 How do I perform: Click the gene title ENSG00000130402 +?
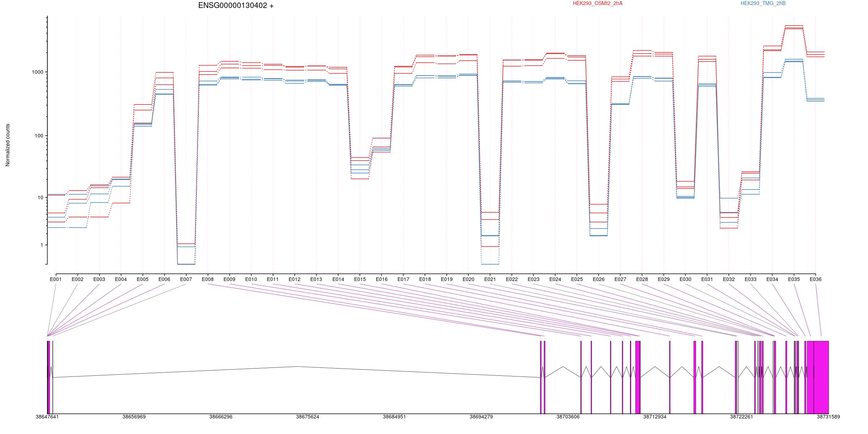tap(236, 5)
